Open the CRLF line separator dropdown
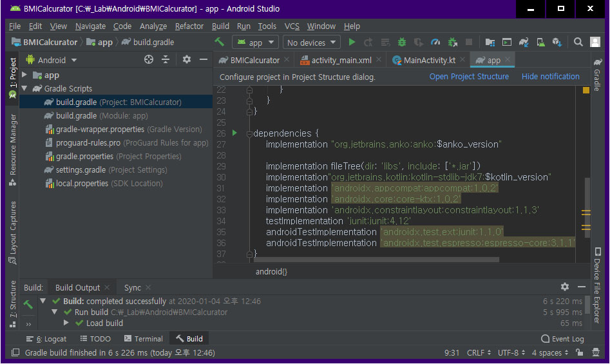 click(x=479, y=352)
